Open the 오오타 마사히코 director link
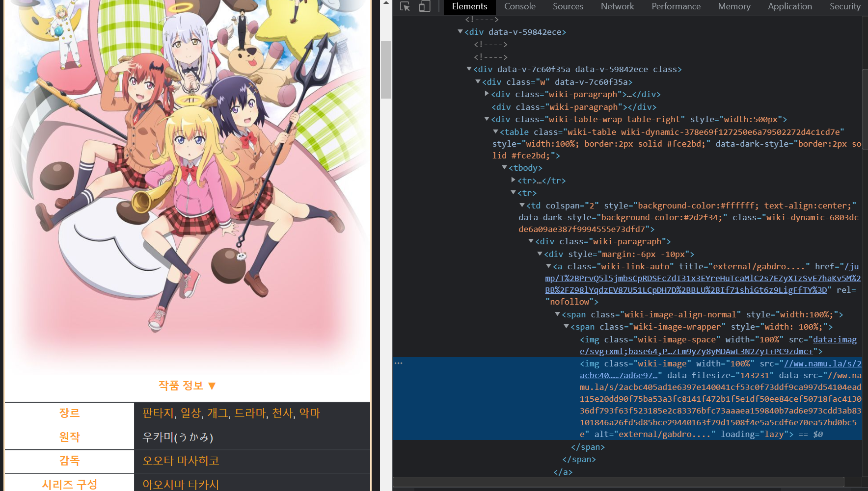 click(x=181, y=461)
